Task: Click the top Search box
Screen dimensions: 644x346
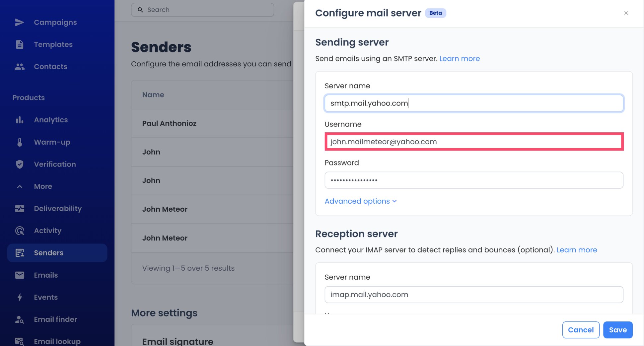Action: point(202,10)
